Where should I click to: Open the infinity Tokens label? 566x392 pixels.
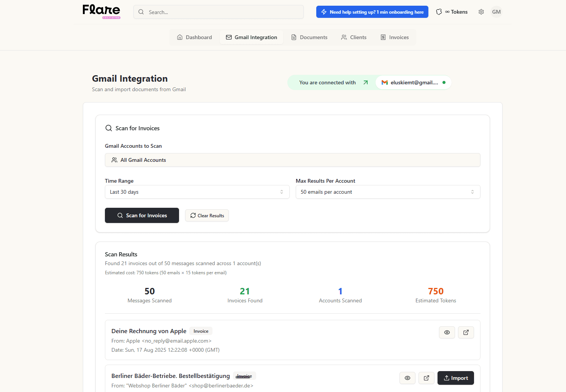coord(457,12)
